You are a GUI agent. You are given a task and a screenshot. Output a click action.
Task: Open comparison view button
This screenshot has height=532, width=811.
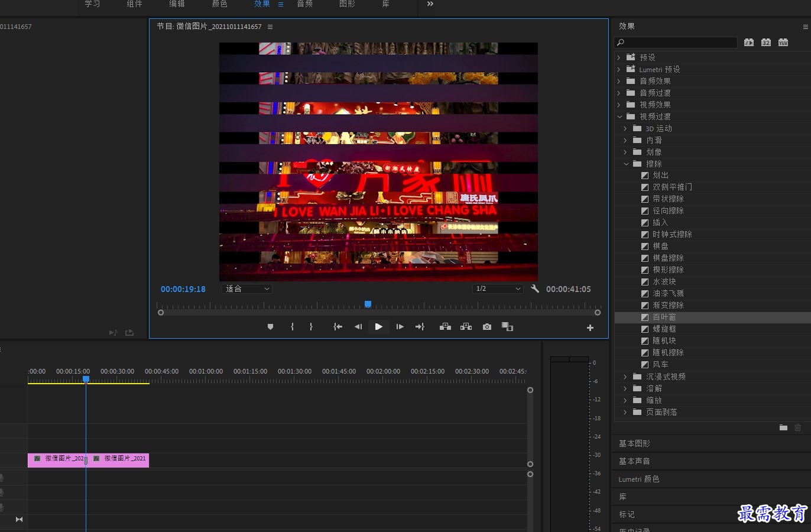click(507, 327)
